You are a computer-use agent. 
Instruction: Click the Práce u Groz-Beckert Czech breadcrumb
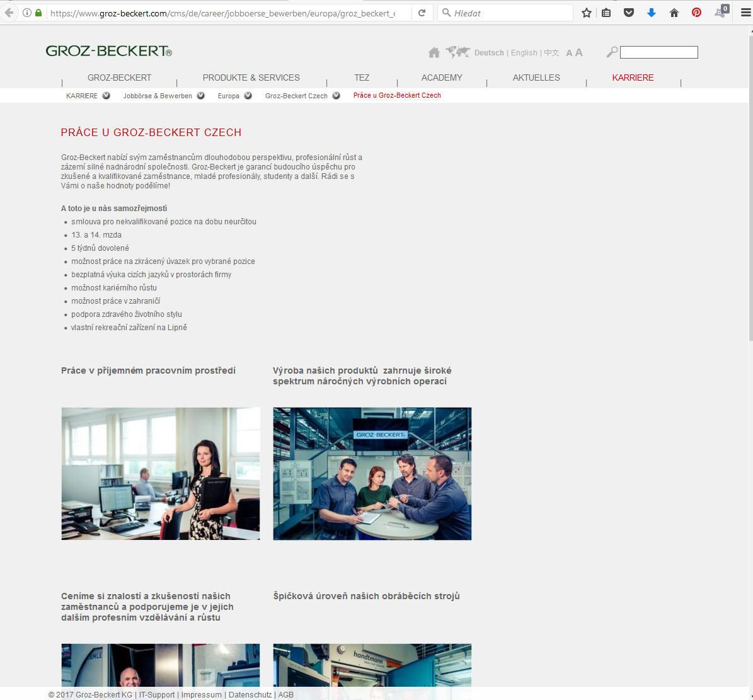(397, 96)
